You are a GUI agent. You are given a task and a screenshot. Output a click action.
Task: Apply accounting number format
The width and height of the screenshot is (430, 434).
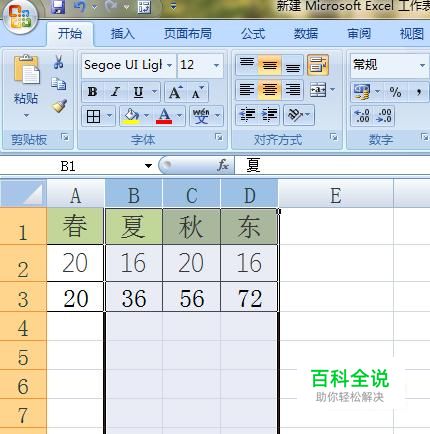362,91
